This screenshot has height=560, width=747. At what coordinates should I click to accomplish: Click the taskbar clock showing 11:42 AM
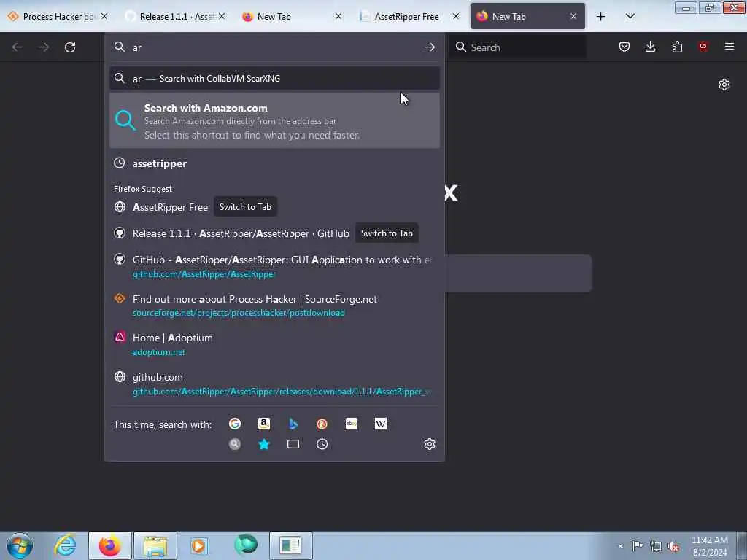pyautogui.click(x=710, y=546)
